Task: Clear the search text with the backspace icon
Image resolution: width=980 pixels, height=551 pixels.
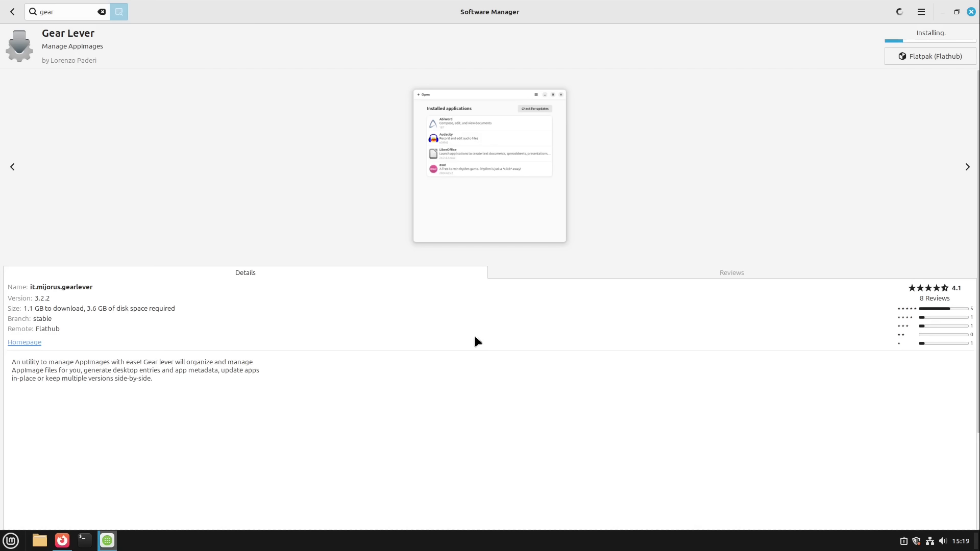Action: 102,12
